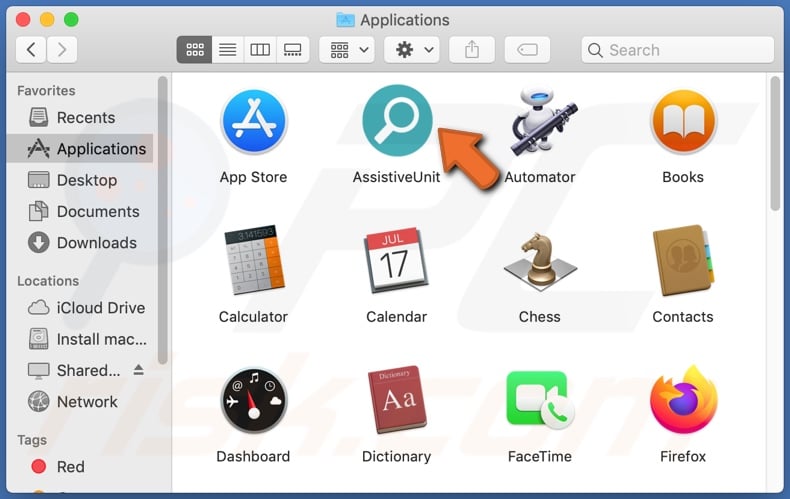Screen dimensions: 790x499
Task: Go back with the back arrow
Action: pyautogui.click(x=31, y=50)
